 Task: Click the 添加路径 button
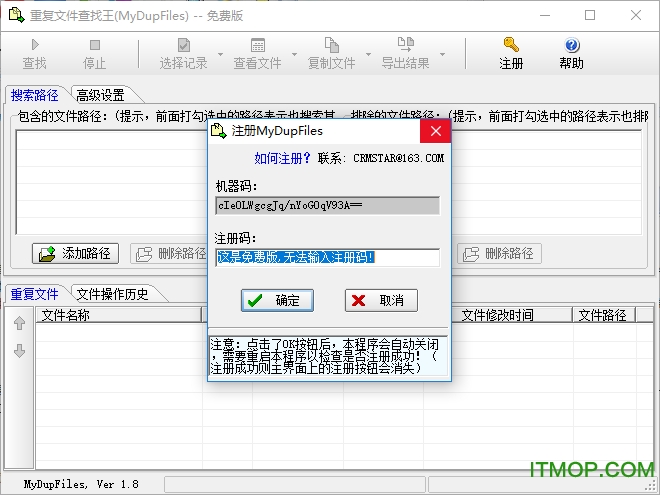(x=75, y=253)
